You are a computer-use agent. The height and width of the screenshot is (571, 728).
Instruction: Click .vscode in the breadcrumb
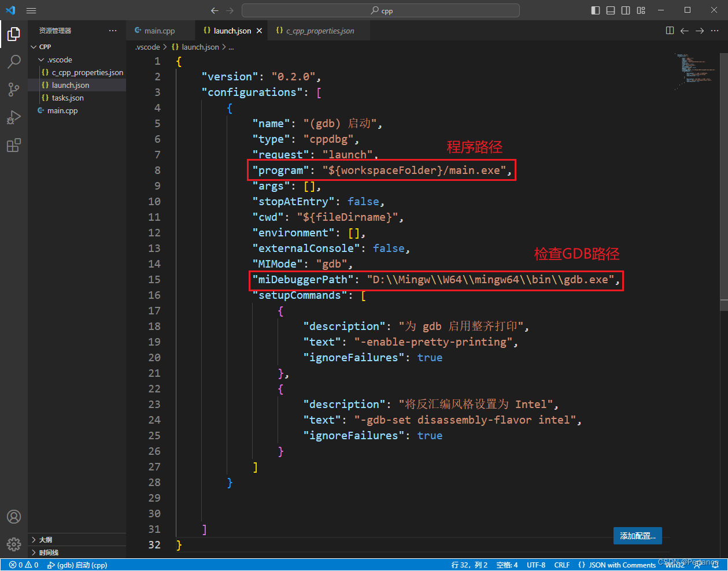pyautogui.click(x=147, y=47)
